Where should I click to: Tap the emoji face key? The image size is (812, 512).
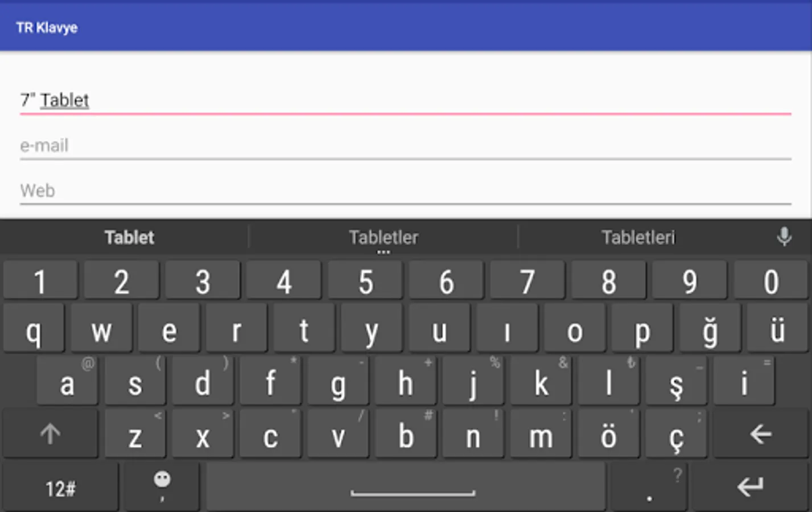[x=162, y=487]
